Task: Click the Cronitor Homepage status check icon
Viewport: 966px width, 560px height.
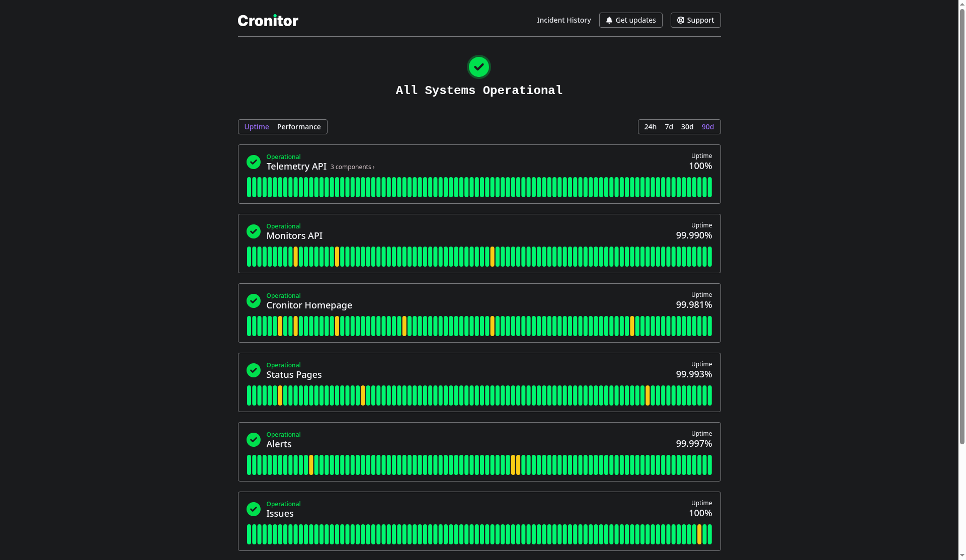Action: pos(253,301)
